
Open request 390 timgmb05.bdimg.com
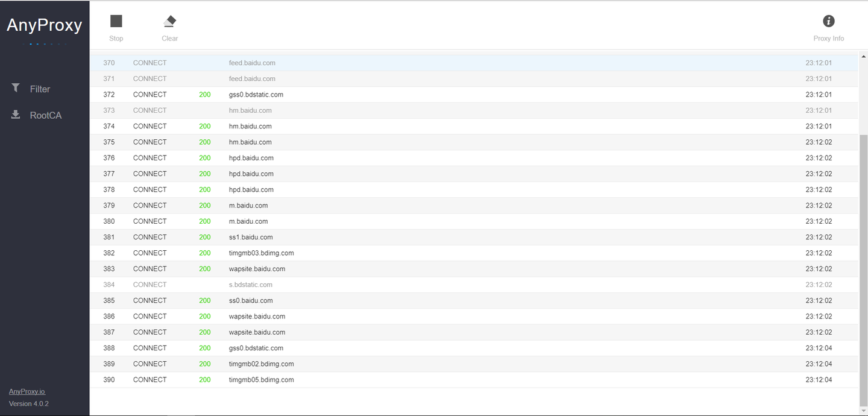point(262,380)
